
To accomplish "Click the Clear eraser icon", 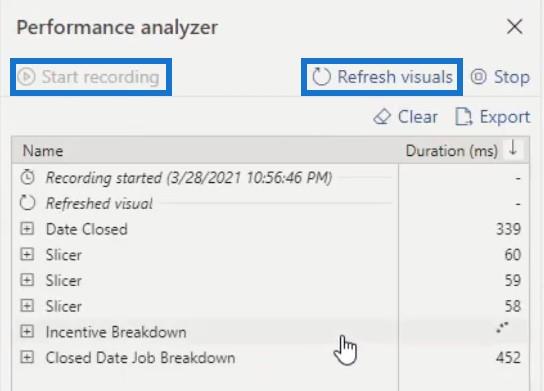I will coord(382,117).
